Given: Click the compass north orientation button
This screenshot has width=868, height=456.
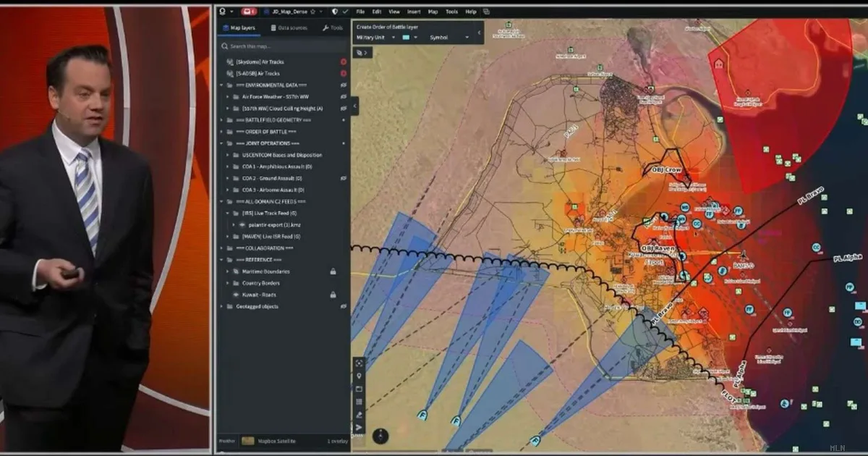Looking at the screenshot, I should [380, 436].
